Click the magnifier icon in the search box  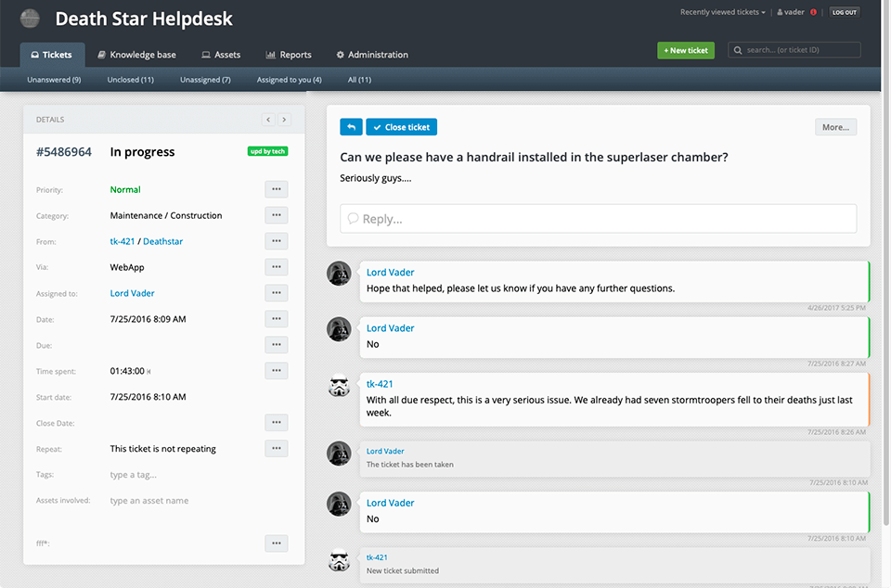coord(739,49)
